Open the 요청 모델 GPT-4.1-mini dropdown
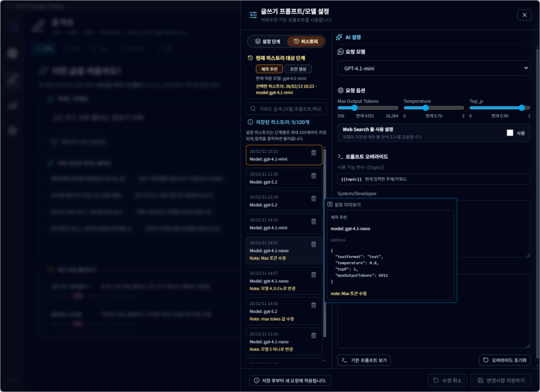The image size is (540, 392). pos(433,68)
